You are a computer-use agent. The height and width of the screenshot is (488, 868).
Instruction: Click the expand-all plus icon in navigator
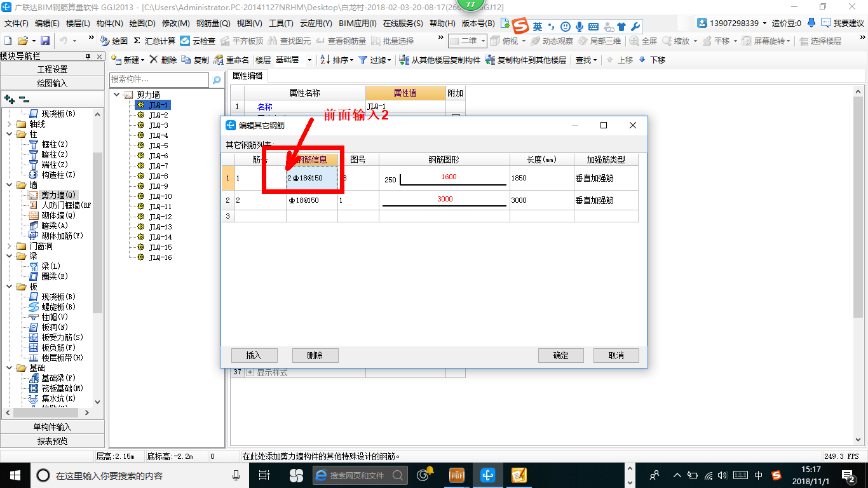9,99
